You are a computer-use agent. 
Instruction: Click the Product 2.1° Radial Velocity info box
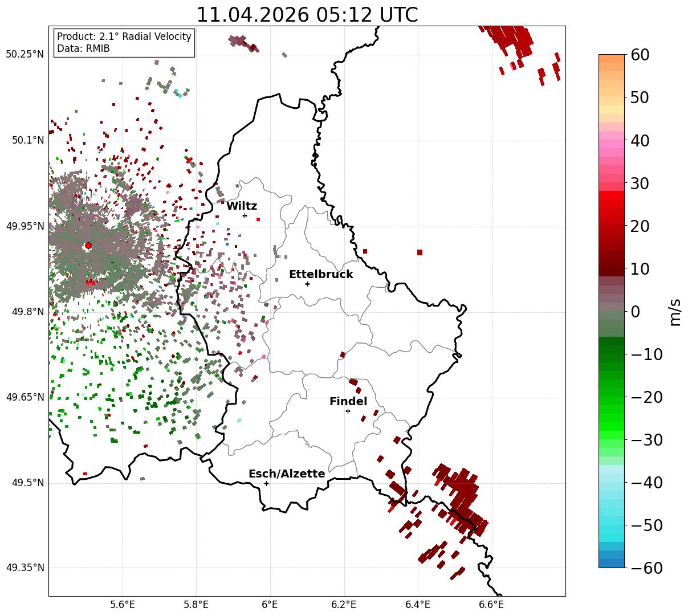point(124,43)
